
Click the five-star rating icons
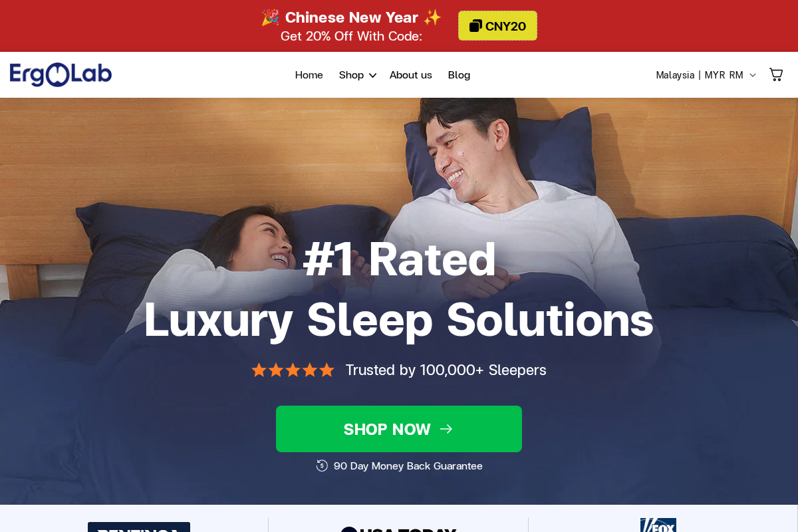[293, 370]
